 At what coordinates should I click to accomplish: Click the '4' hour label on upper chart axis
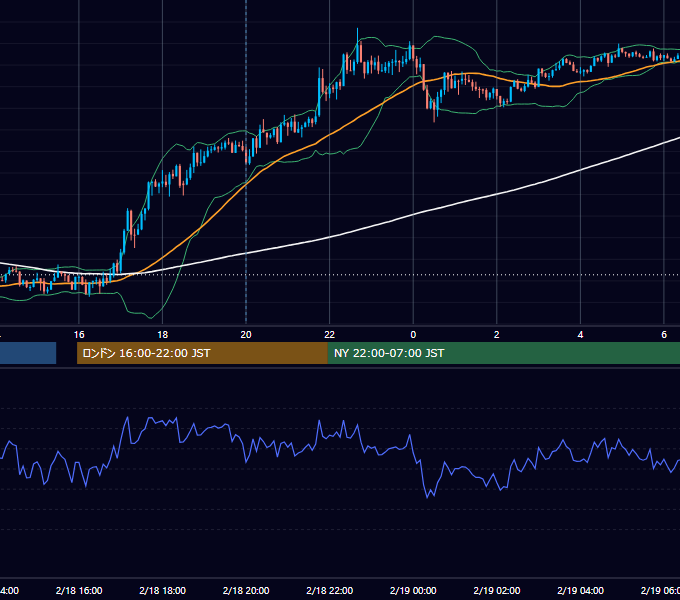pyautogui.click(x=580, y=335)
